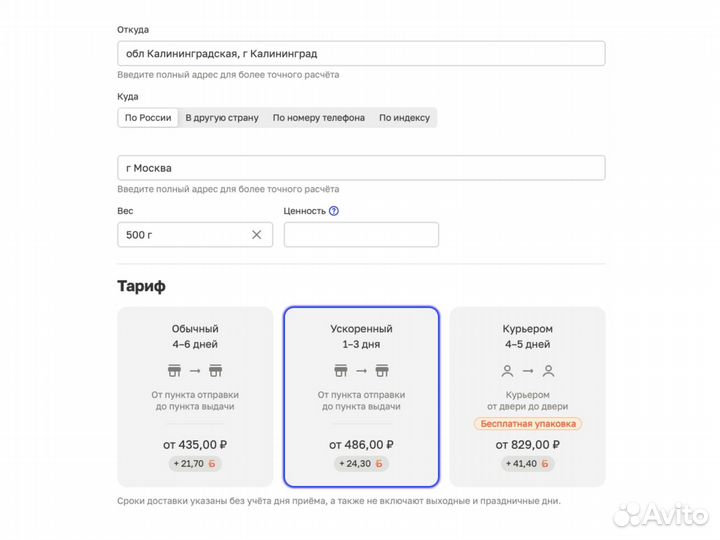Screen dimensions: 720x540
Task: Click the sender person icon in Курьером card
Action: pos(507,371)
